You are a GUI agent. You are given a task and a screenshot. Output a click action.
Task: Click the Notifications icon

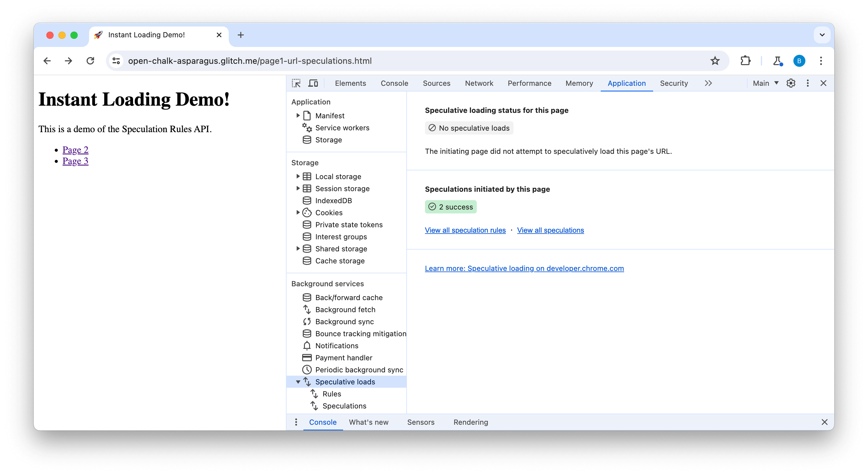coord(307,346)
